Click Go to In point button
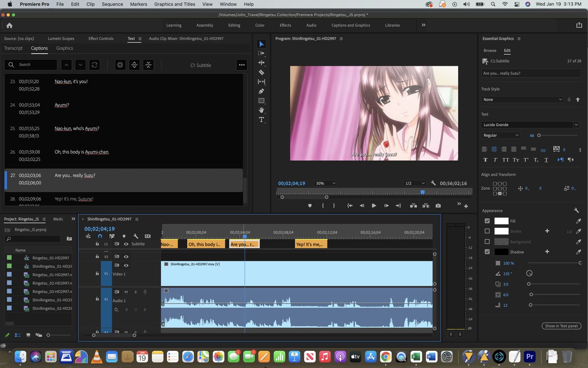 [x=349, y=206]
